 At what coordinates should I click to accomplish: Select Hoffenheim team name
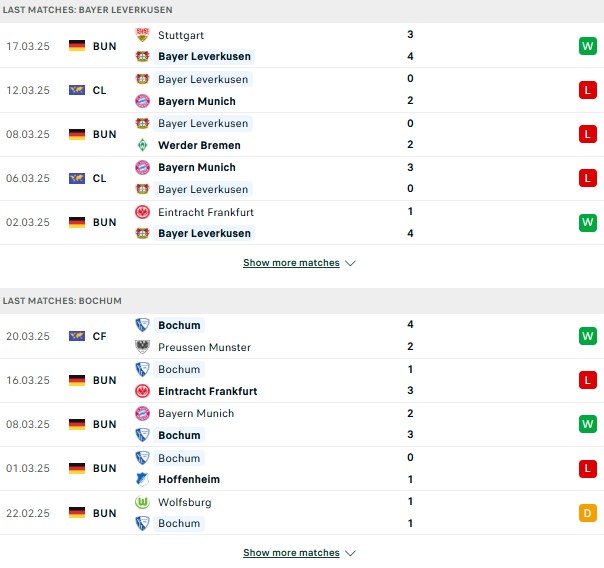[189, 479]
